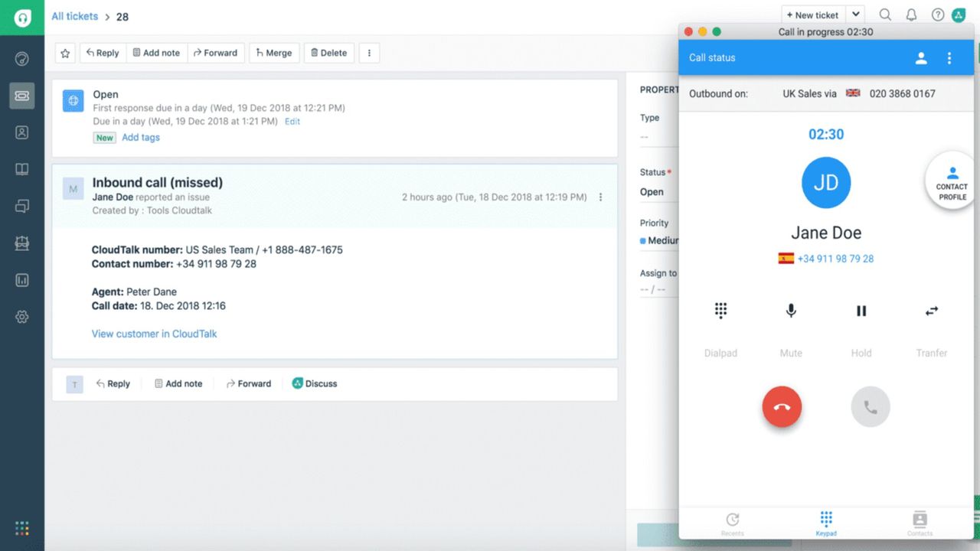Screen dimensions: 980x551
Task: Switch to the Recents tab
Action: (x=733, y=523)
